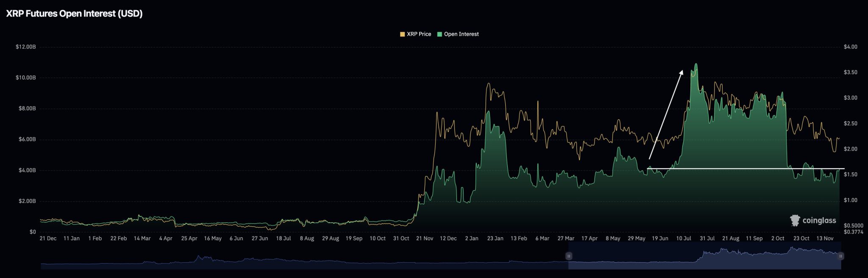Image resolution: width=868 pixels, height=278 pixels.
Task: Click the $3.50 price axis label
Action: click(x=851, y=72)
